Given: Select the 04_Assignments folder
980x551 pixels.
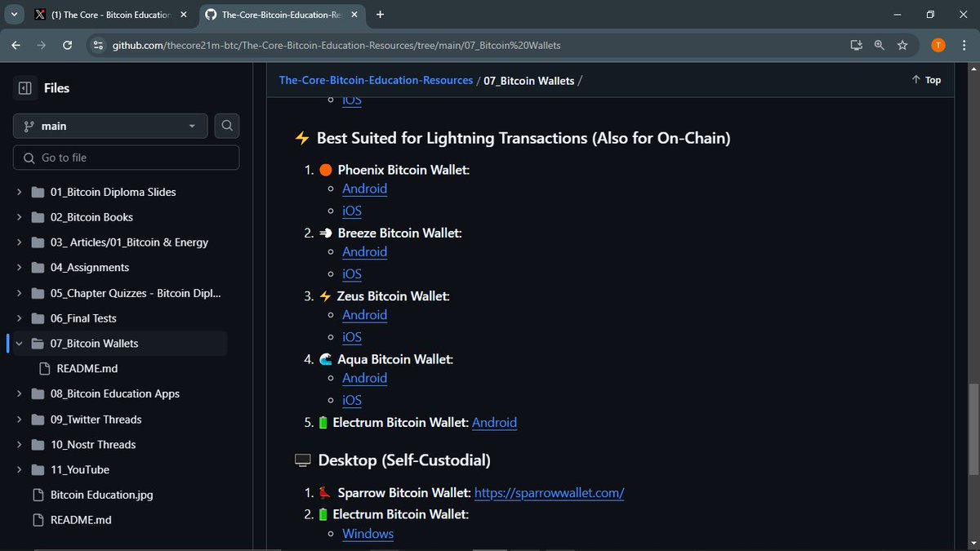Looking at the screenshot, I should click(90, 268).
